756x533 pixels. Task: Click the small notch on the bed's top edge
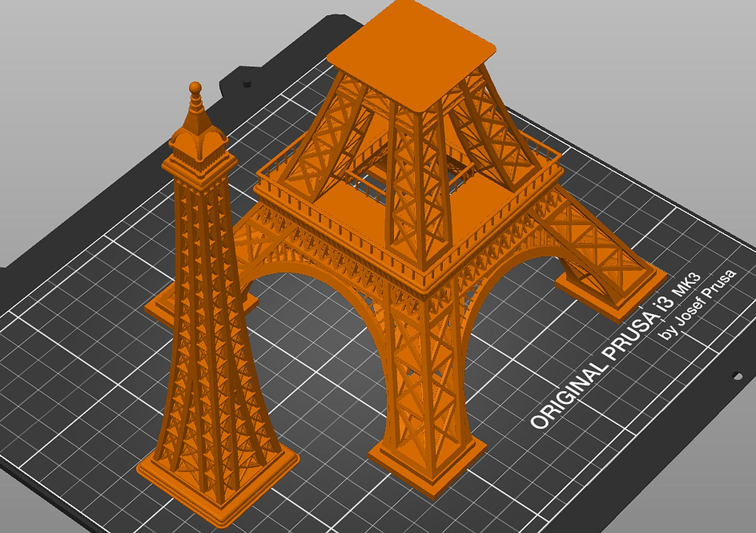pyautogui.click(x=246, y=84)
